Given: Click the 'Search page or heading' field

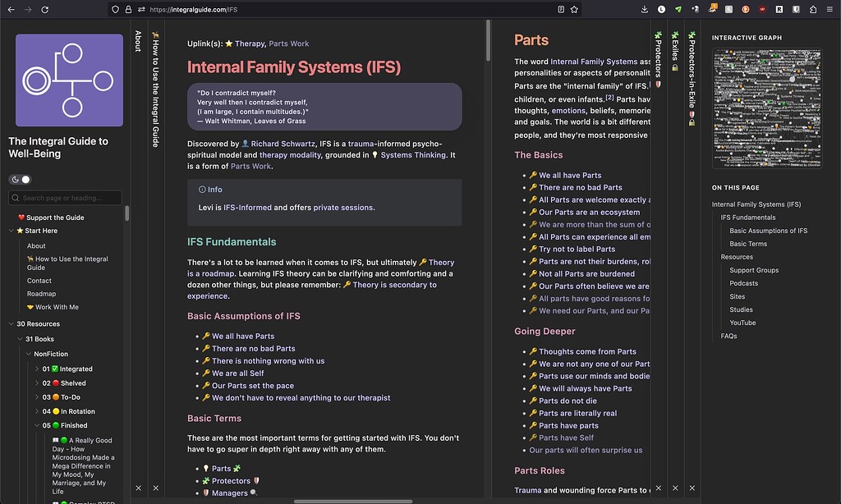Looking at the screenshot, I should 64,197.
